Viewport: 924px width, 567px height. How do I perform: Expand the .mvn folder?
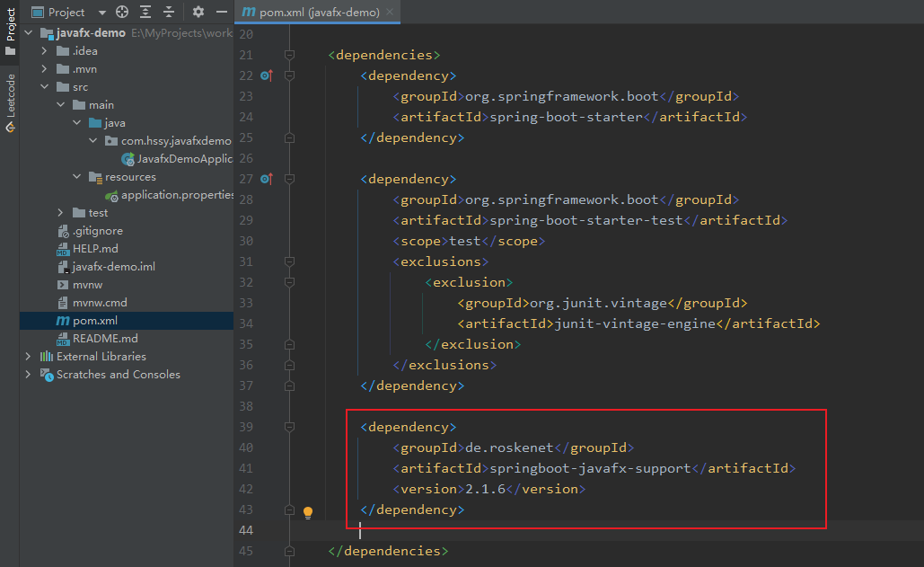(x=45, y=69)
